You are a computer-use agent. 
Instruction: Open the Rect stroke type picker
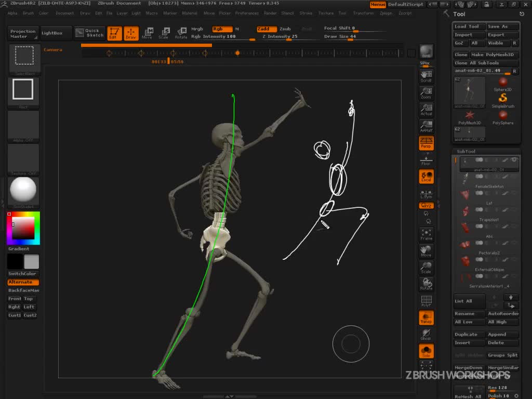[x=23, y=92]
